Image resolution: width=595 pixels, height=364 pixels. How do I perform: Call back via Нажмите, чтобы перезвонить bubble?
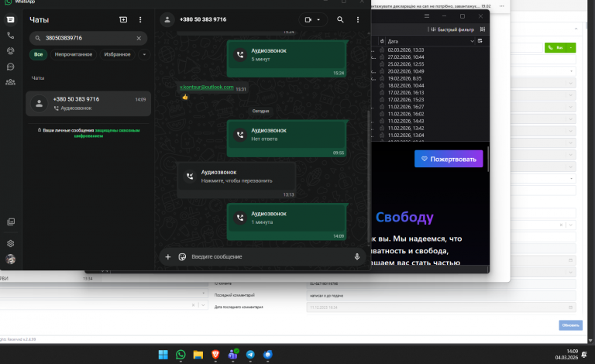pyautogui.click(x=236, y=180)
